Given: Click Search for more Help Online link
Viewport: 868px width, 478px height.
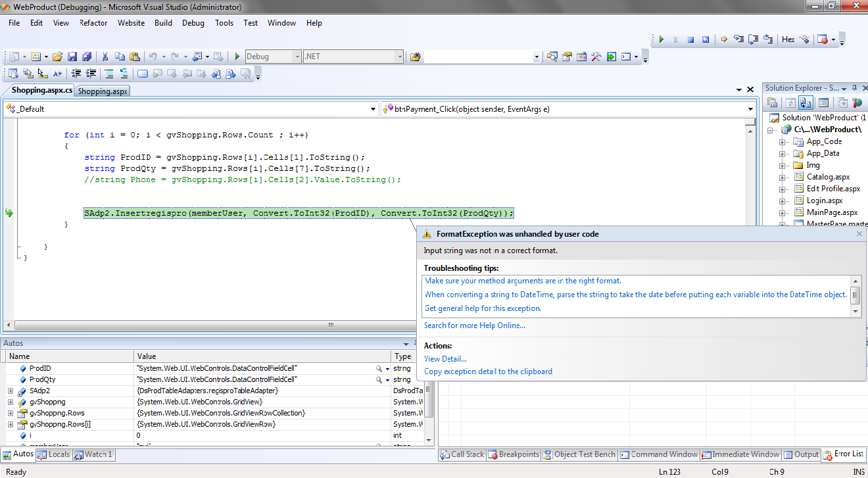Looking at the screenshot, I should point(474,325).
